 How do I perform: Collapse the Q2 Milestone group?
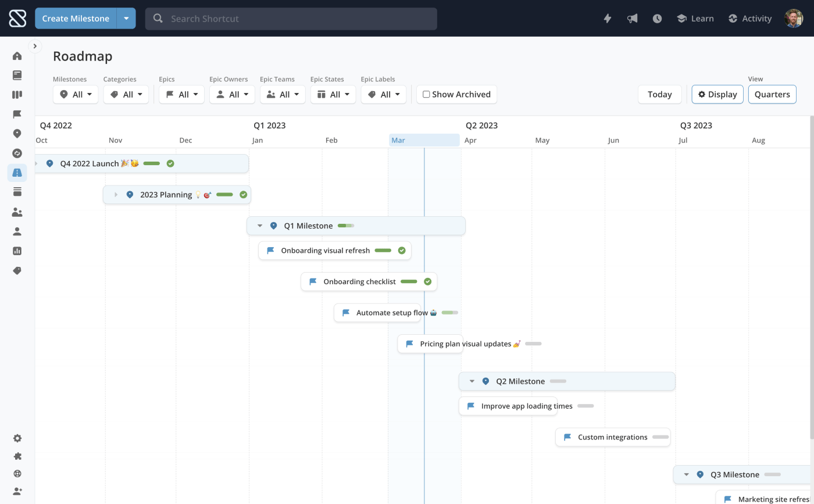[472, 381]
